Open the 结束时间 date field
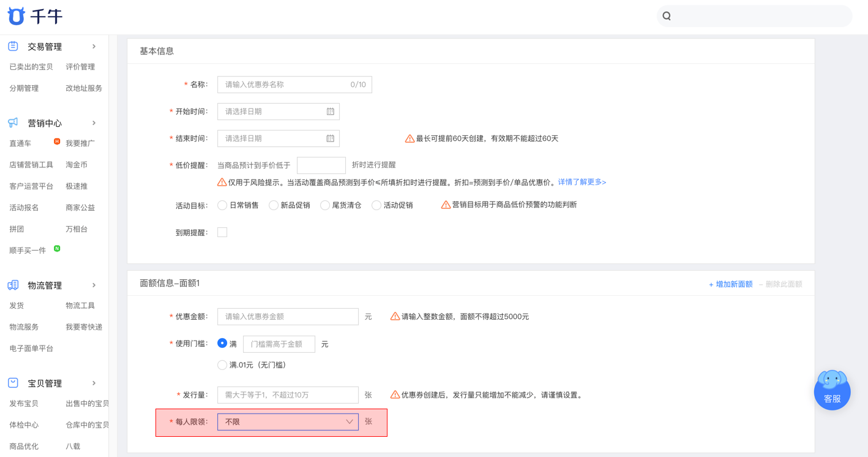 [x=279, y=138]
